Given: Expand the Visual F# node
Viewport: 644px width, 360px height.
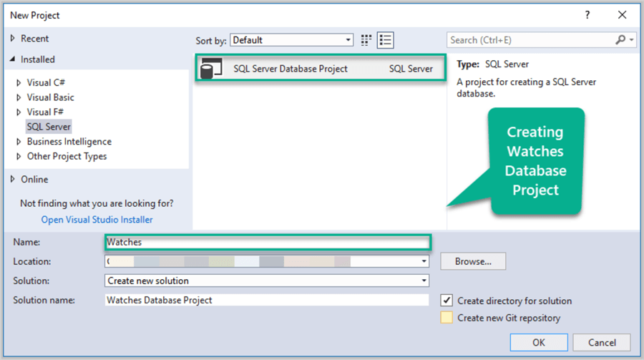Looking at the screenshot, I should [x=19, y=112].
